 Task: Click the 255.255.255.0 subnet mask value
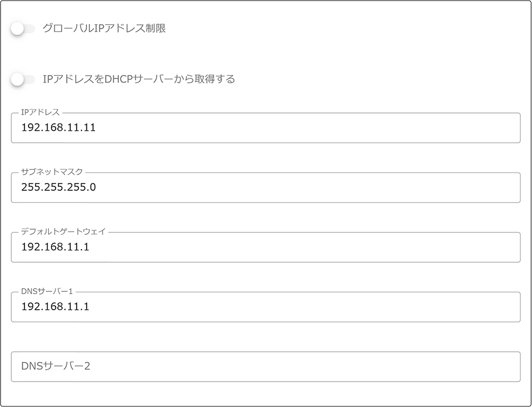(58, 188)
